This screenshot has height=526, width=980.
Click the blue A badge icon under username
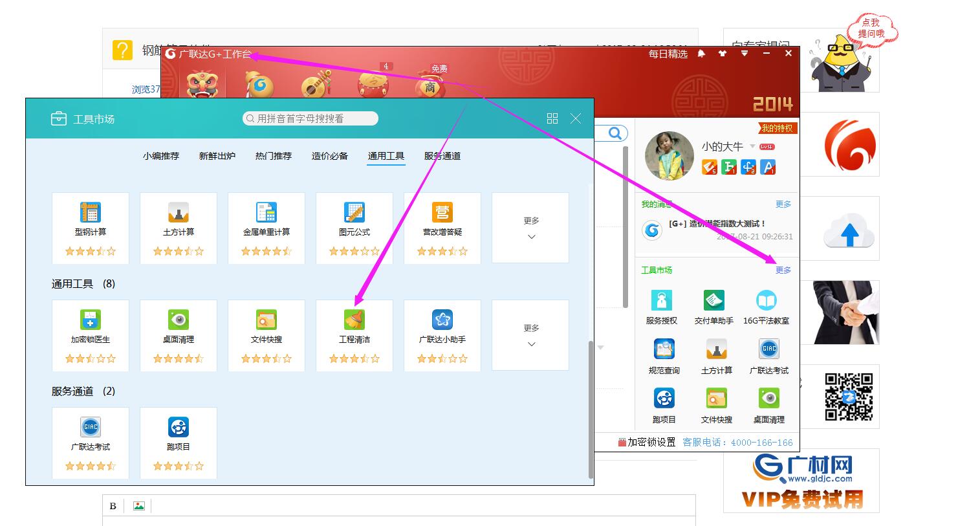[768, 168]
